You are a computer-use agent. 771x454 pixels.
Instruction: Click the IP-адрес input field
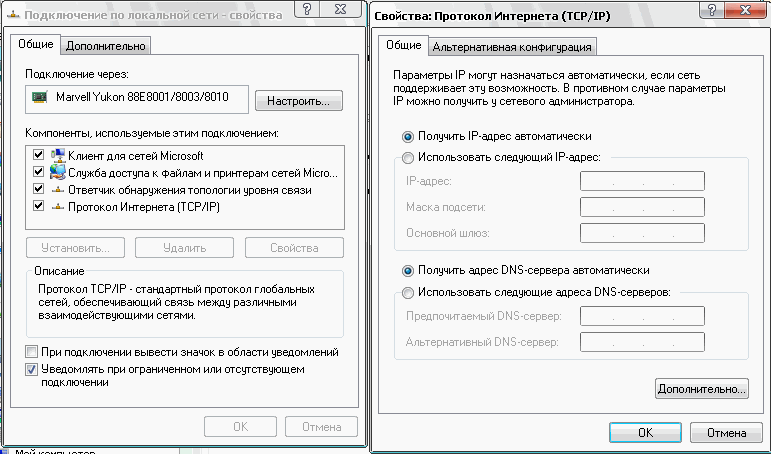(642, 181)
